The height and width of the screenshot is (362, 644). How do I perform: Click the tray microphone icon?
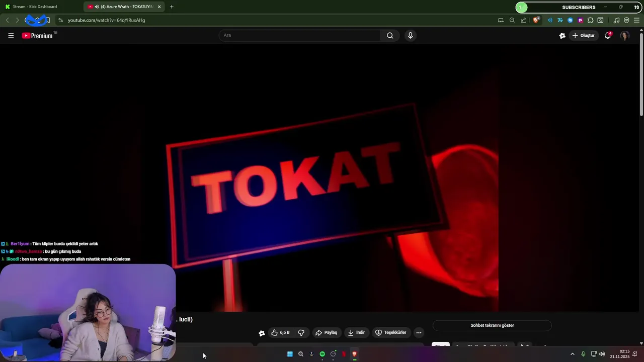coord(583,354)
